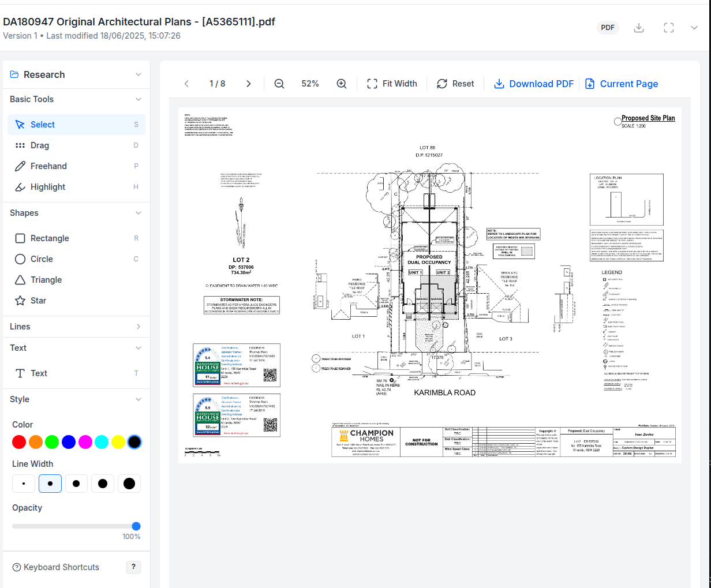Select the Rectangle shape tool
Image resolution: width=711 pixels, height=588 pixels.
pyautogui.click(x=50, y=238)
